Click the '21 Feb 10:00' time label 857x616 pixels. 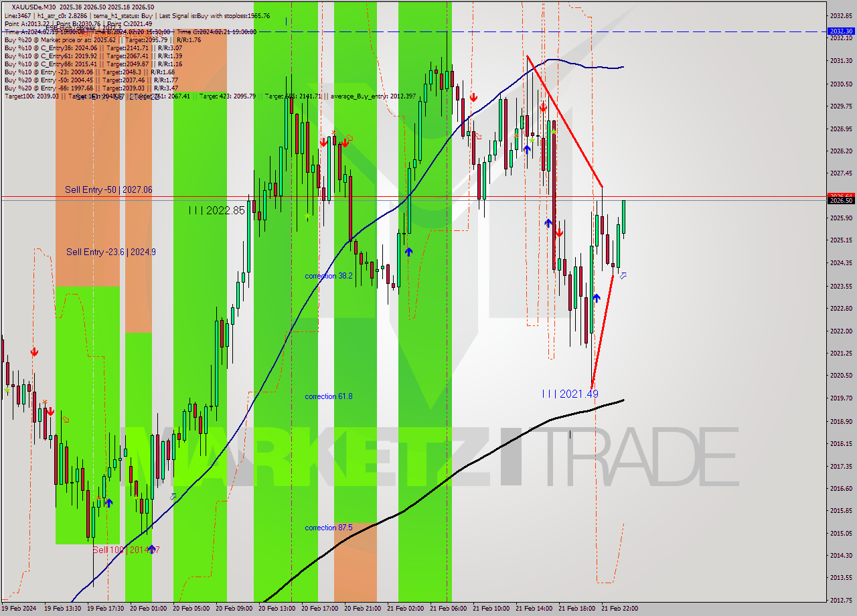click(491, 609)
